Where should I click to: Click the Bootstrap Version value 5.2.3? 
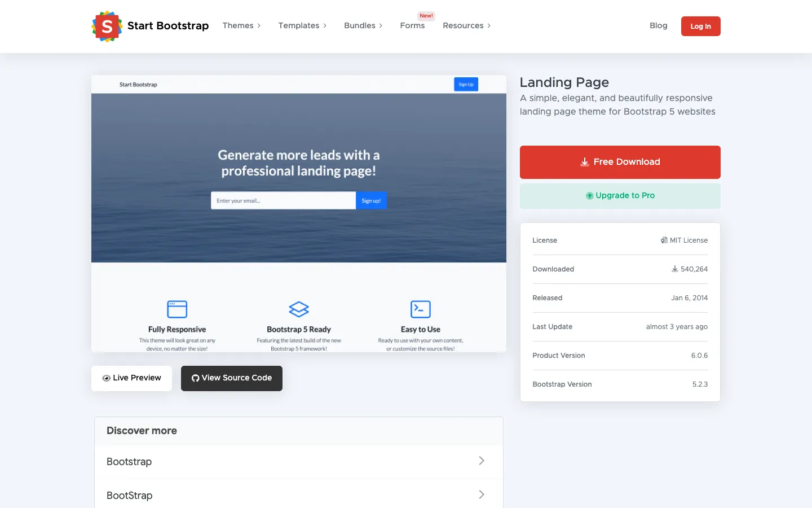pyautogui.click(x=700, y=384)
